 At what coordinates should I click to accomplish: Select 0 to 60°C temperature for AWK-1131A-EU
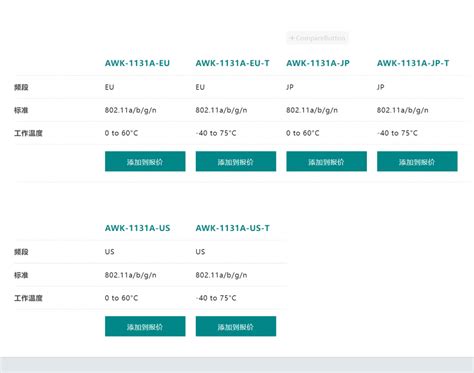point(121,133)
